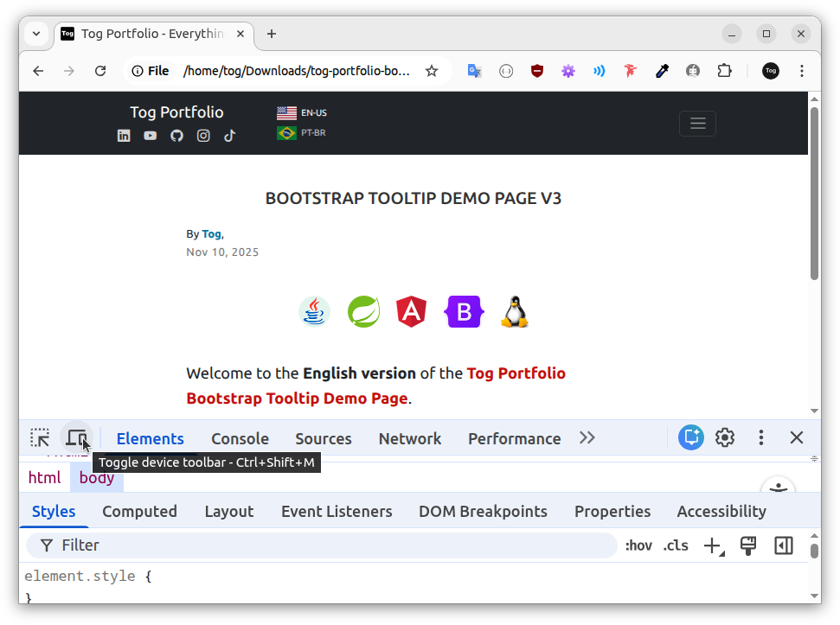Click the Linux penguin icon
This screenshot has width=840, height=625.
515,311
